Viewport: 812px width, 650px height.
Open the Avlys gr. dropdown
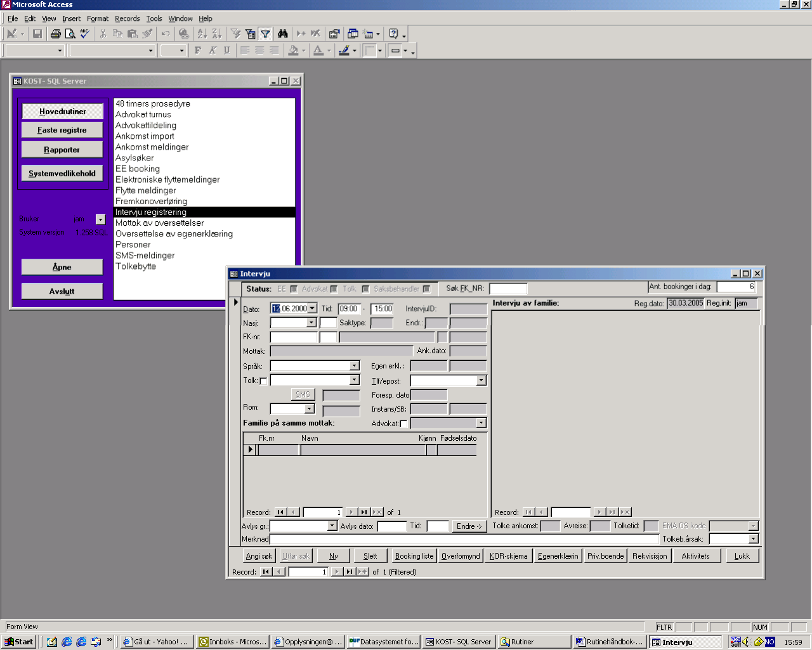tap(332, 526)
